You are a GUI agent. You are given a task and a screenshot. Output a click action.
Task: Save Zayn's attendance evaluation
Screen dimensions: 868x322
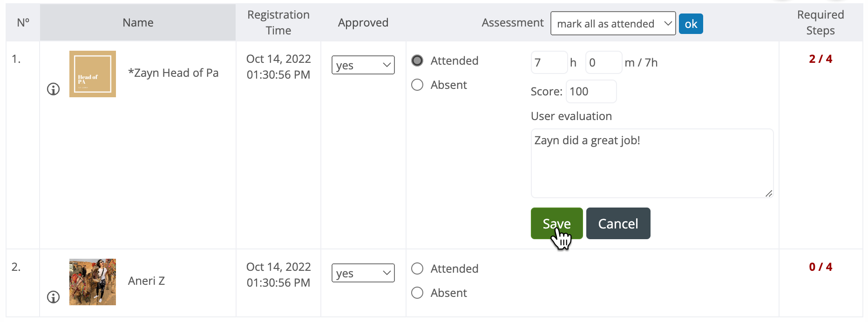click(x=557, y=223)
